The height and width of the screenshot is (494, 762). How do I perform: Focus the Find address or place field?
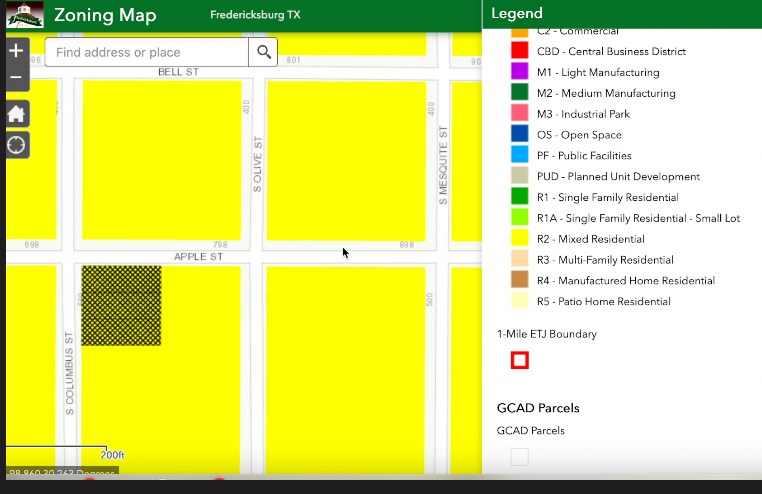pos(148,52)
